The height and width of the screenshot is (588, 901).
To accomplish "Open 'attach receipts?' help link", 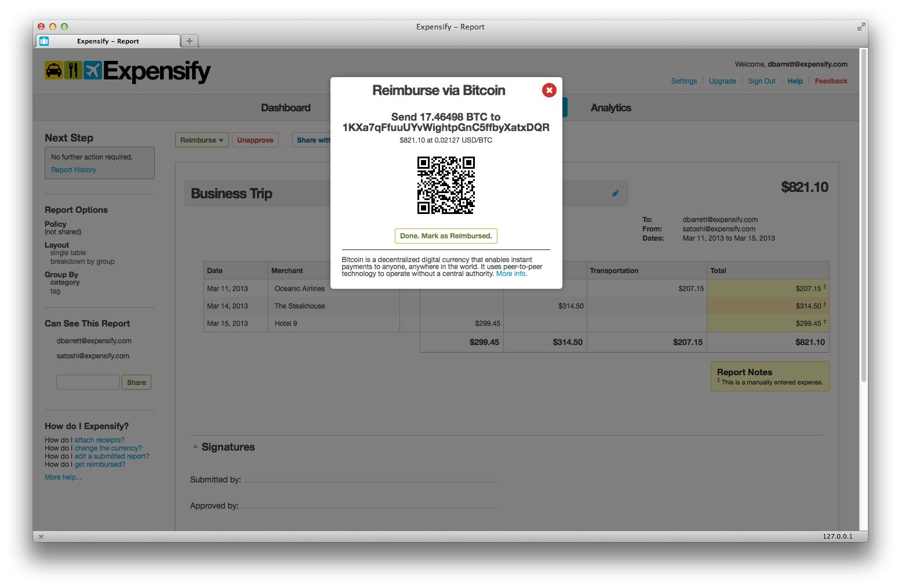I will 99,440.
